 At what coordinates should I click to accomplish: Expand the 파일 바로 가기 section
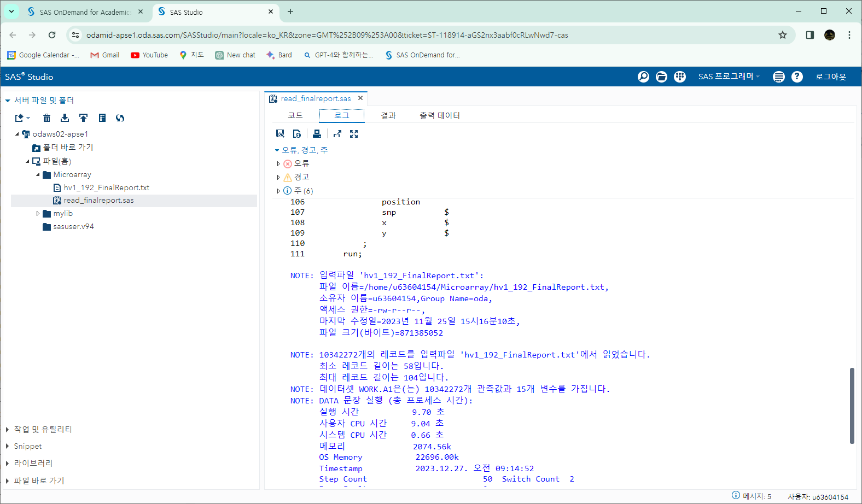7,481
